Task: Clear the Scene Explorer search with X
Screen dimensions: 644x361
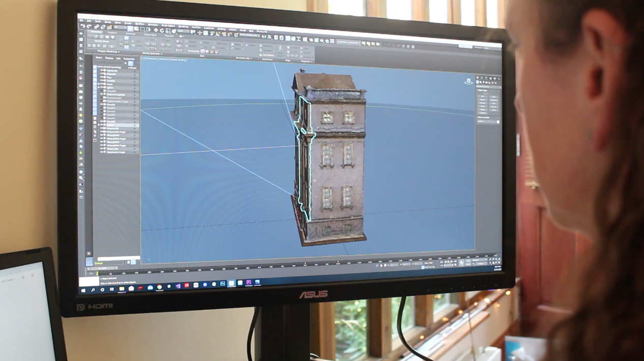Action: (126, 63)
